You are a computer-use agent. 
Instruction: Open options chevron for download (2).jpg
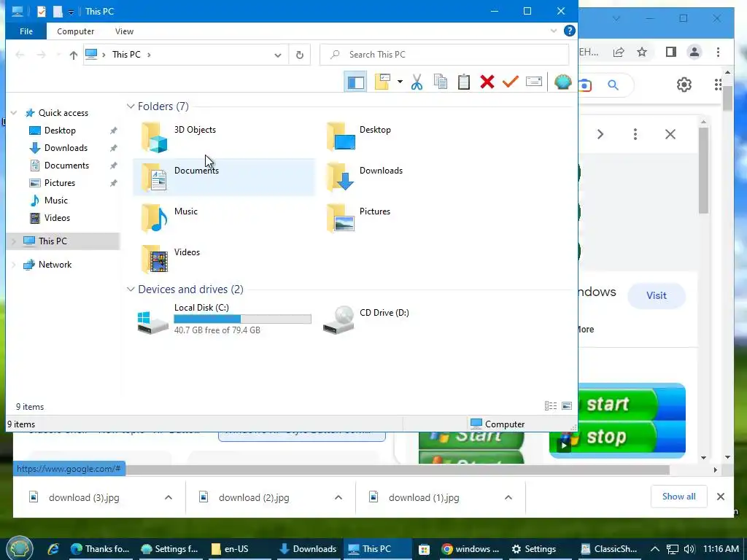338,497
